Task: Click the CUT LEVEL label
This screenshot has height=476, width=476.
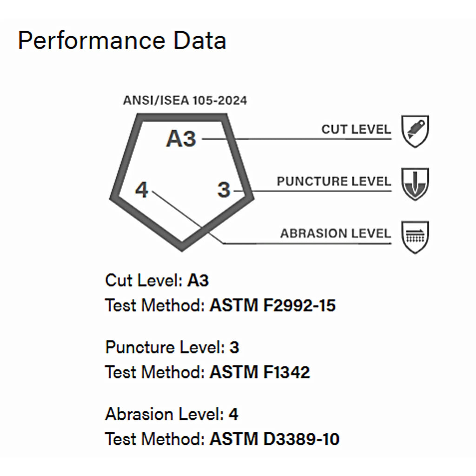Action: 356,130
